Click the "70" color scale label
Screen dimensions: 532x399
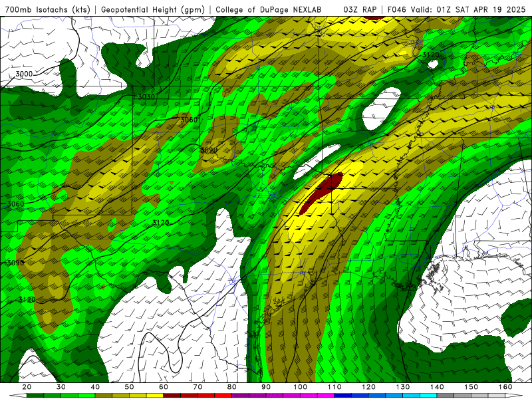[198, 387]
